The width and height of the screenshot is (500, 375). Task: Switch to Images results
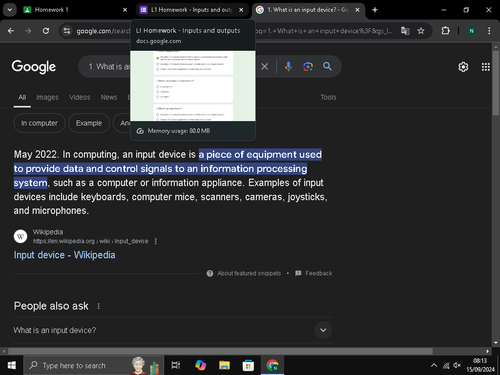coord(47,97)
